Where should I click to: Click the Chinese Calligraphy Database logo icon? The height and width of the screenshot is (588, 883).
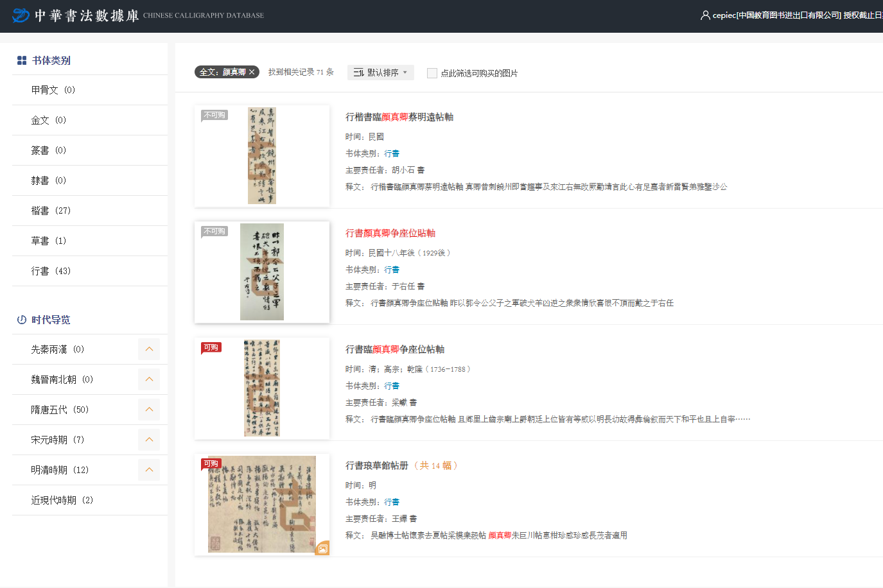coord(21,15)
